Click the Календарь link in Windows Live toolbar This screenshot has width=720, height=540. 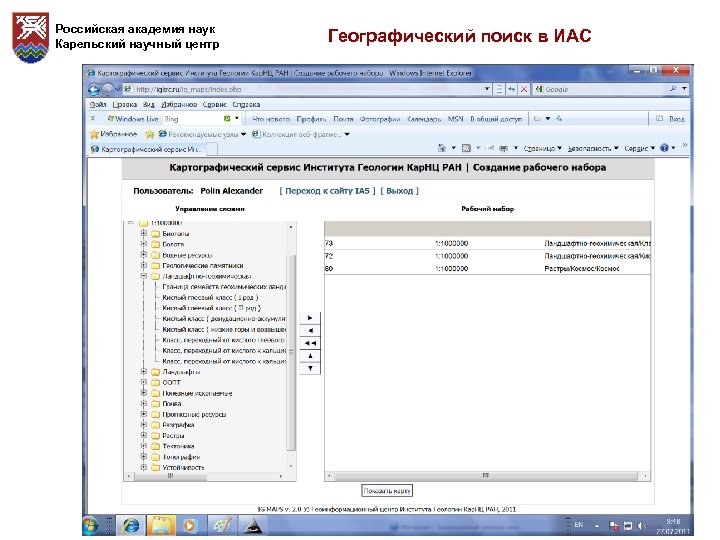[x=424, y=119]
